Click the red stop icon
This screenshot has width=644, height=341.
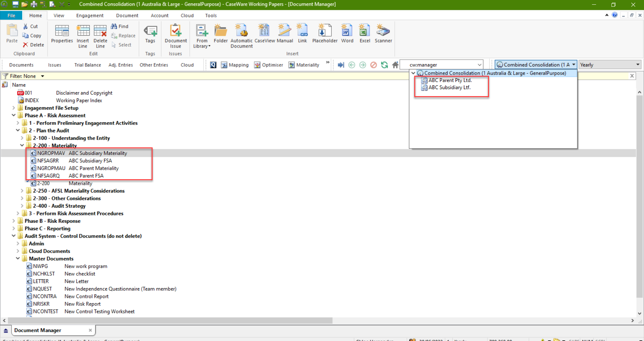(x=373, y=65)
